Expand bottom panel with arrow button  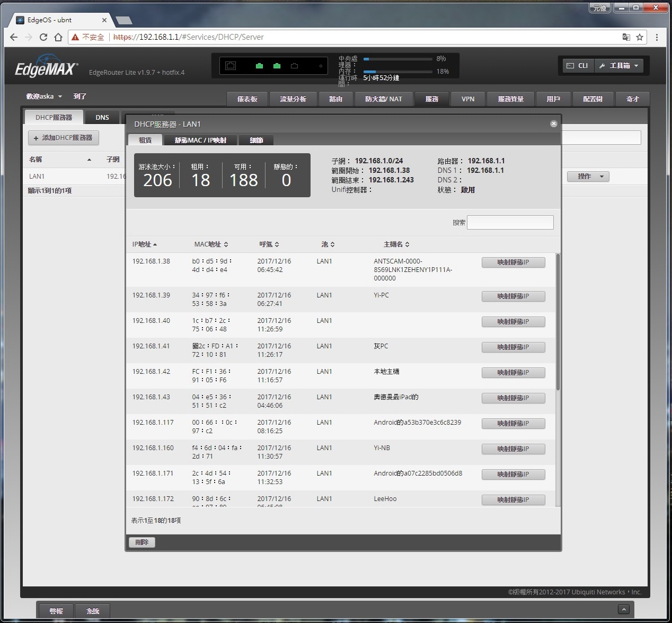pyautogui.click(x=624, y=610)
